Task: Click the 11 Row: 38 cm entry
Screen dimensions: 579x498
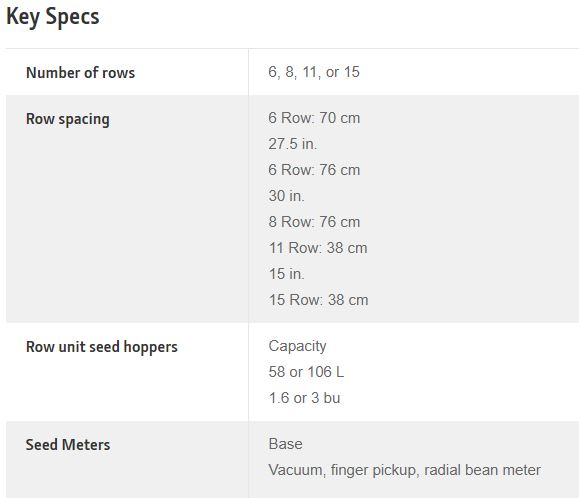Action: [x=318, y=248]
